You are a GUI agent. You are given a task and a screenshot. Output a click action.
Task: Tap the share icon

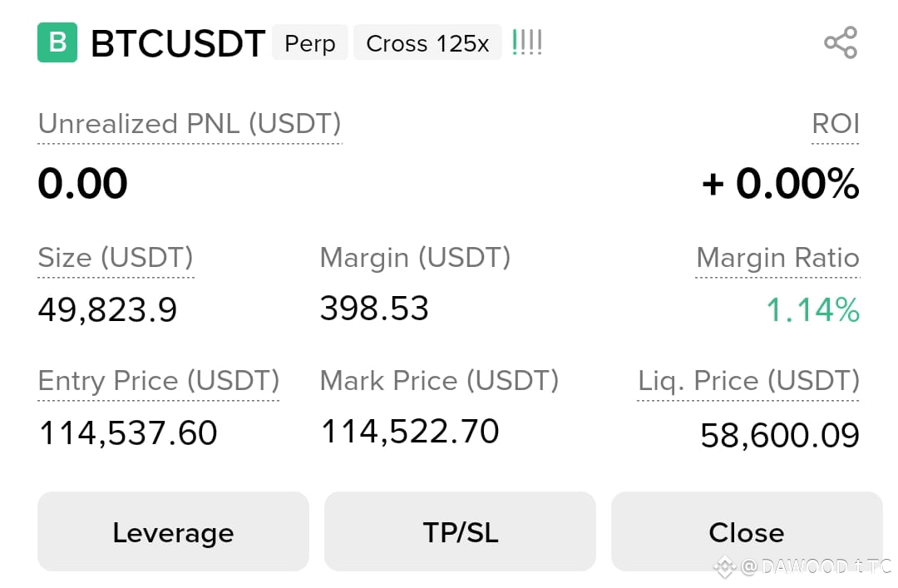[x=841, y=42]
